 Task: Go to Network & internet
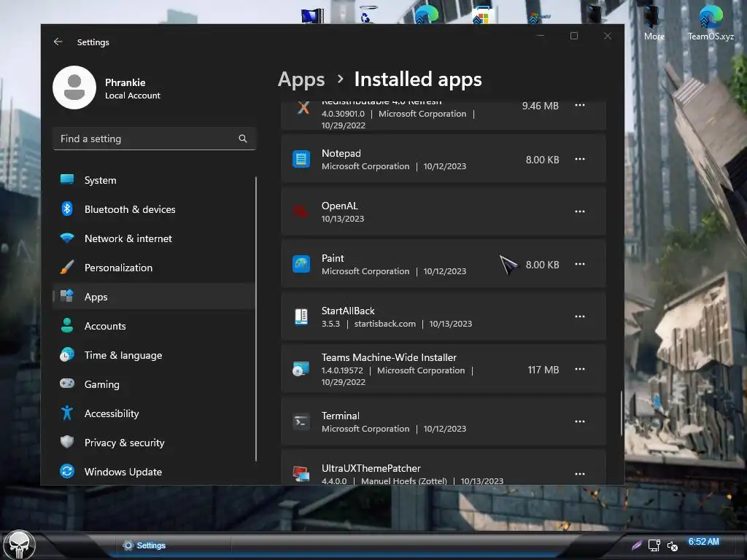tap(154, 238)
